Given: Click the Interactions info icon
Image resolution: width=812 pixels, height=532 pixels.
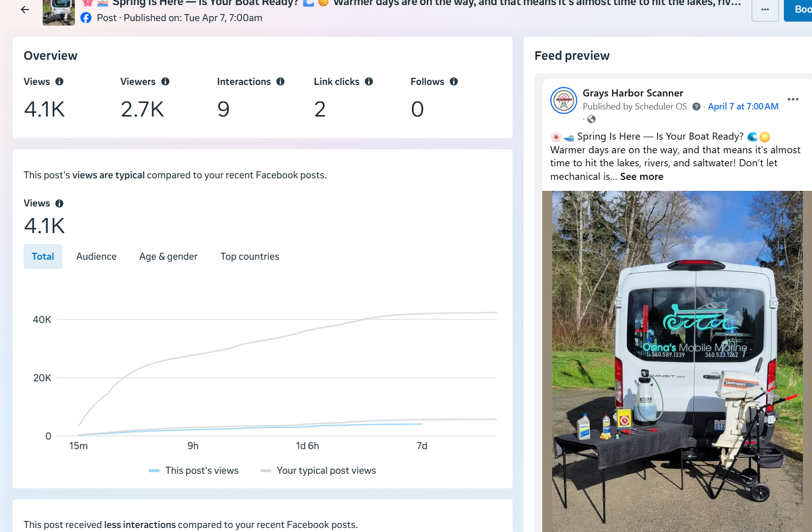Looking at the screenshot, I should point(280,81).
